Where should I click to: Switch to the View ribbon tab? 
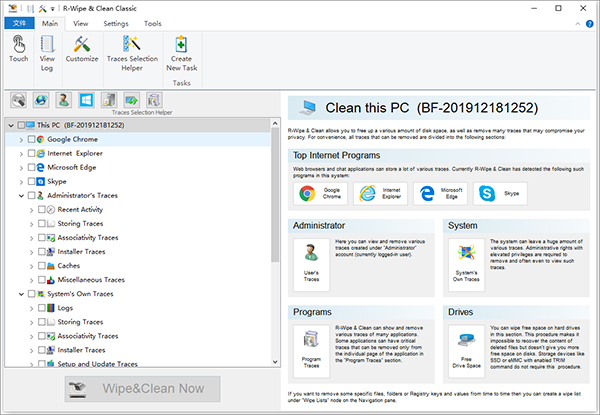80,23
